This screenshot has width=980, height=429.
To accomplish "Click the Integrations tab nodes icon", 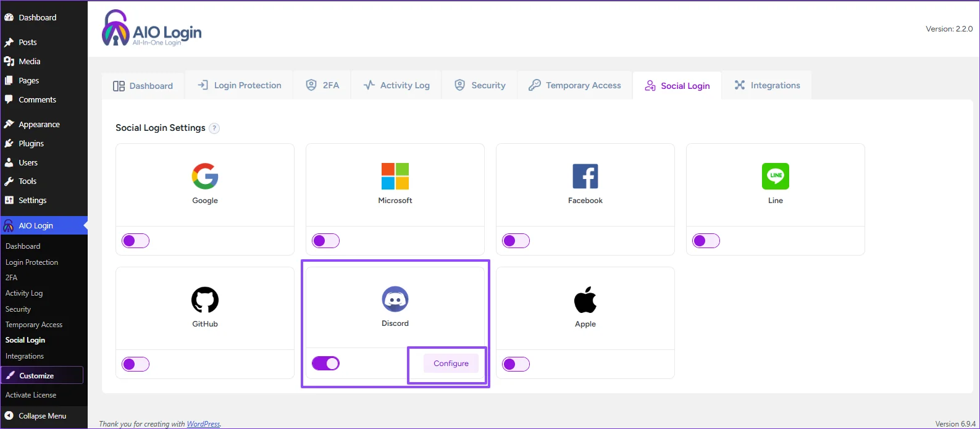I will point(740,85).
